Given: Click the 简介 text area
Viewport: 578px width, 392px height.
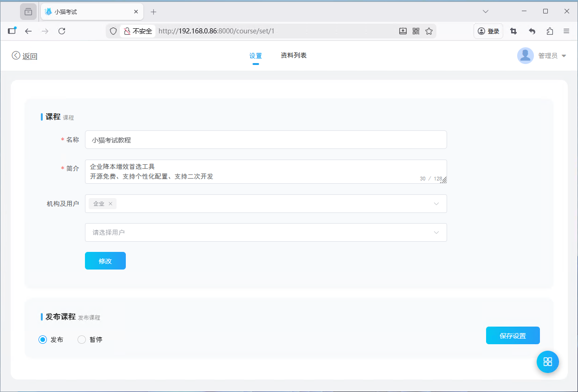Looking at the screenshot, I should click(266, 172).
